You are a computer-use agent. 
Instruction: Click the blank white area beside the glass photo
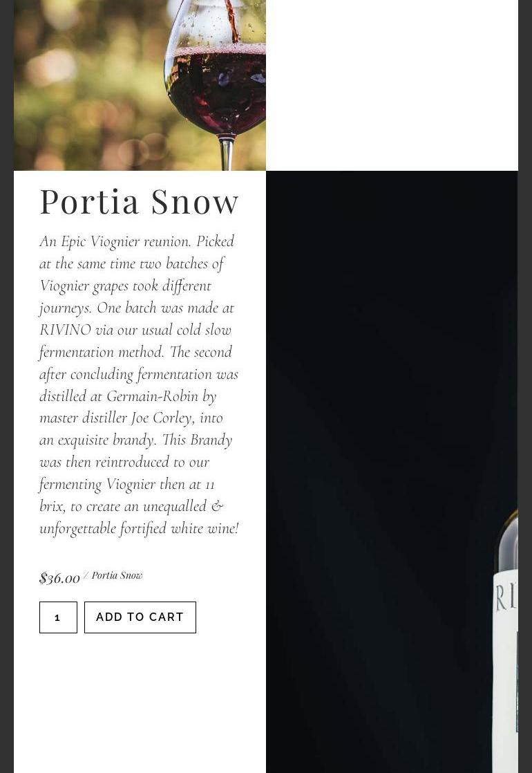pos(392,85)
